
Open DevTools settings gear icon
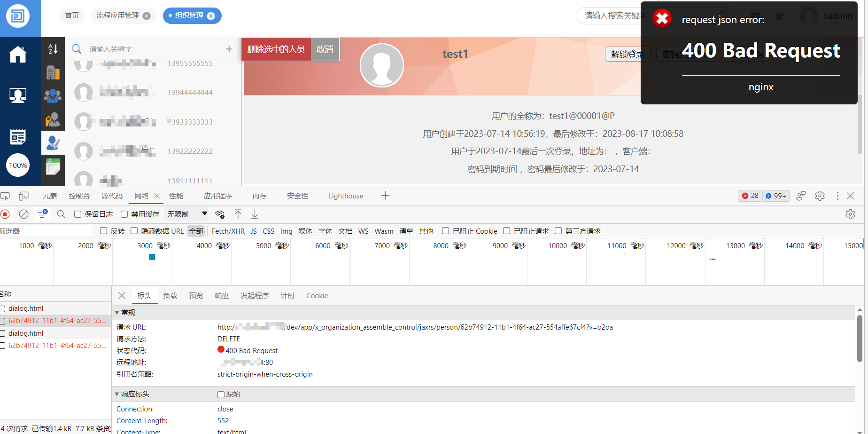[x=820, y=196]
